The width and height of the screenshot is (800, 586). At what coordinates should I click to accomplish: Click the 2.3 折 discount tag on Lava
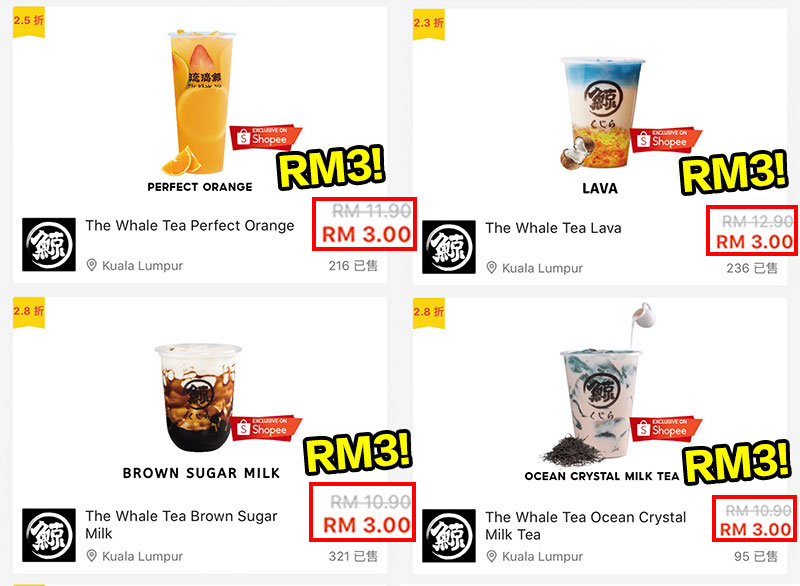429,23
